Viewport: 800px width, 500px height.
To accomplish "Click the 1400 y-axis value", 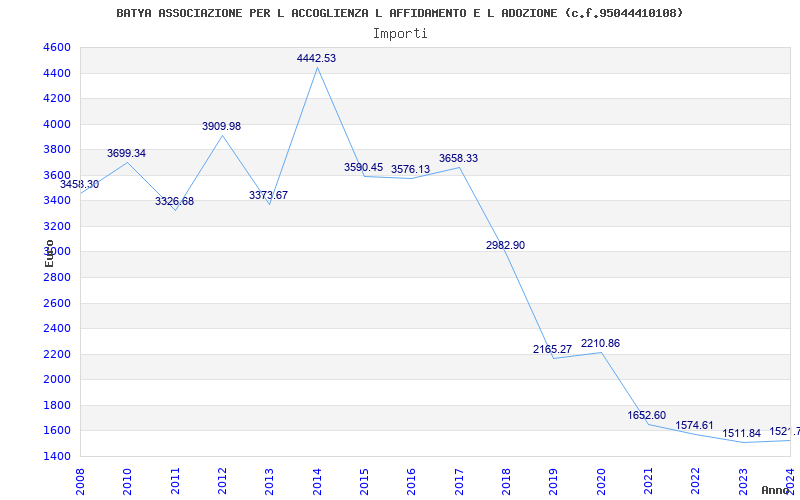I will (x=57, y=456).
